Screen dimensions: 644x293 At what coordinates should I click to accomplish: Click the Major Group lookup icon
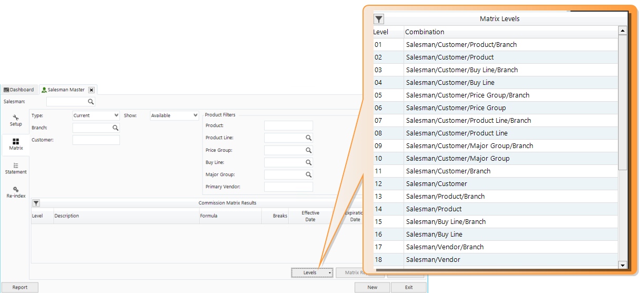coord(309,174)
